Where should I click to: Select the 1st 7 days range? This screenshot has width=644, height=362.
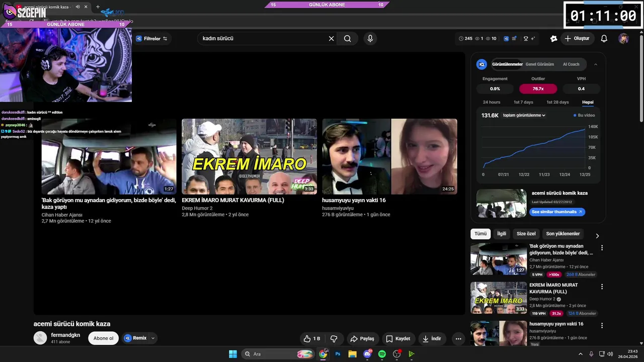523,102
